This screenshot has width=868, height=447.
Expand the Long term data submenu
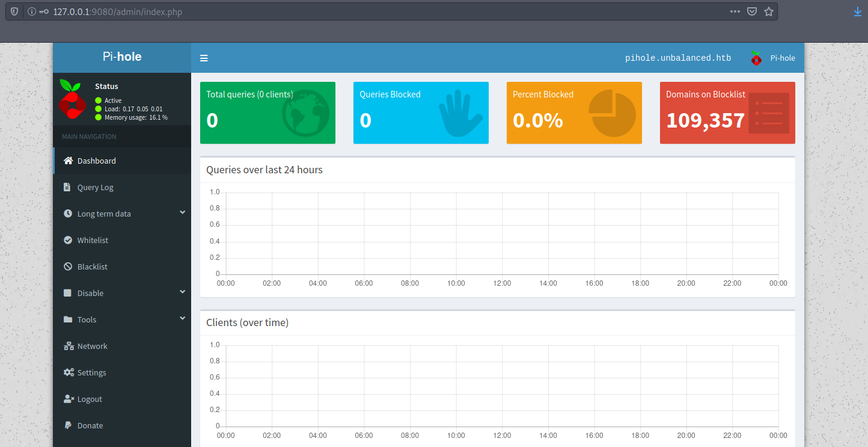tap(182, 213)
